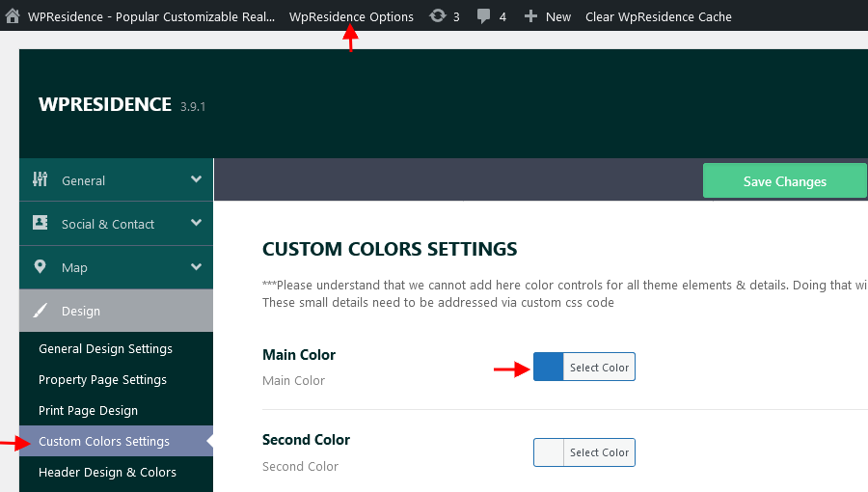The image size is (868, 492).
Task: Open WpResidence Options in the admin bar
Action: (351, 16)
